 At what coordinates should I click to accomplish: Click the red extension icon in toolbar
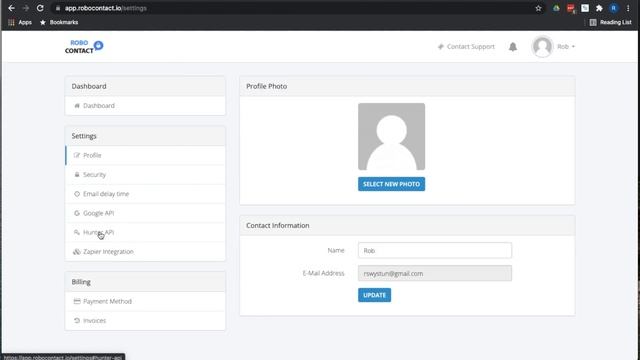coord(571,8)
